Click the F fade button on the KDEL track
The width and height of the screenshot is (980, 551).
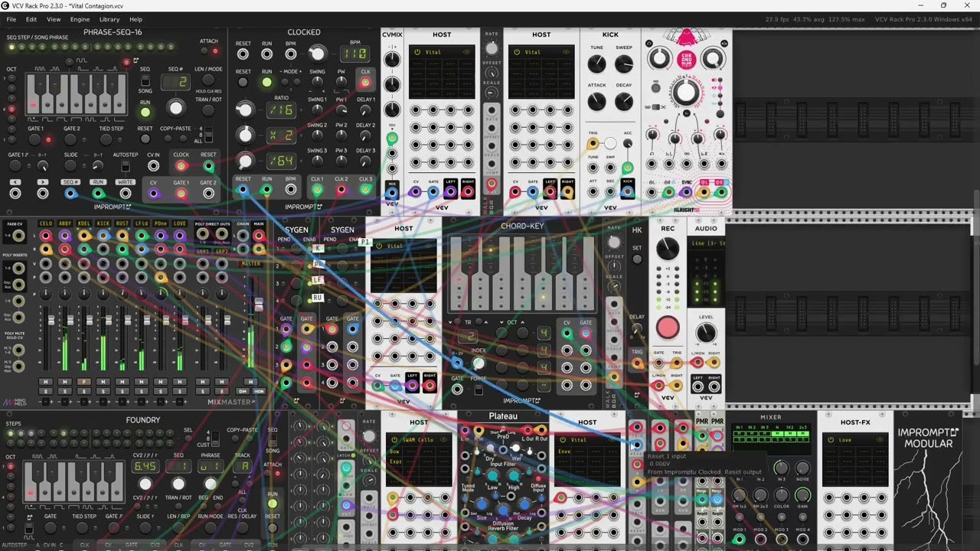[84, 381]
